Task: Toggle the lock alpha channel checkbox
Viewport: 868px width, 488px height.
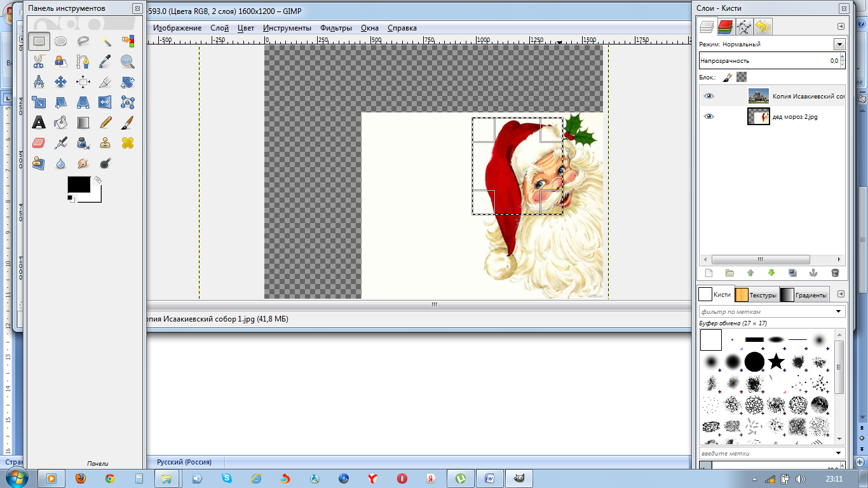Action: pos(741,78)
